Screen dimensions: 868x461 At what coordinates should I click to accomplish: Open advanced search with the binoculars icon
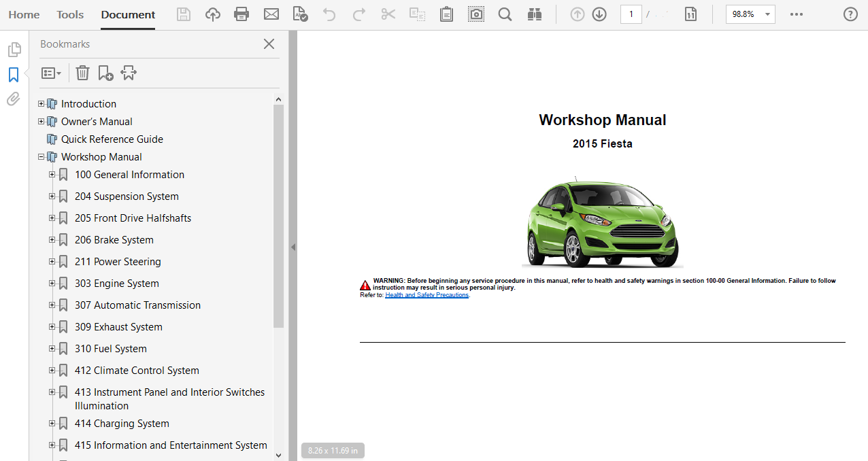pos(535,14)
